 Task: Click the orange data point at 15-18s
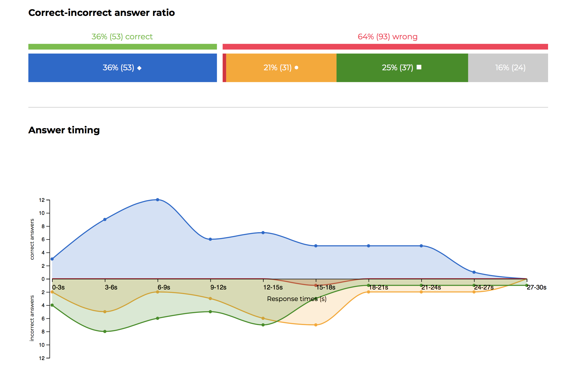click(316, 325)
